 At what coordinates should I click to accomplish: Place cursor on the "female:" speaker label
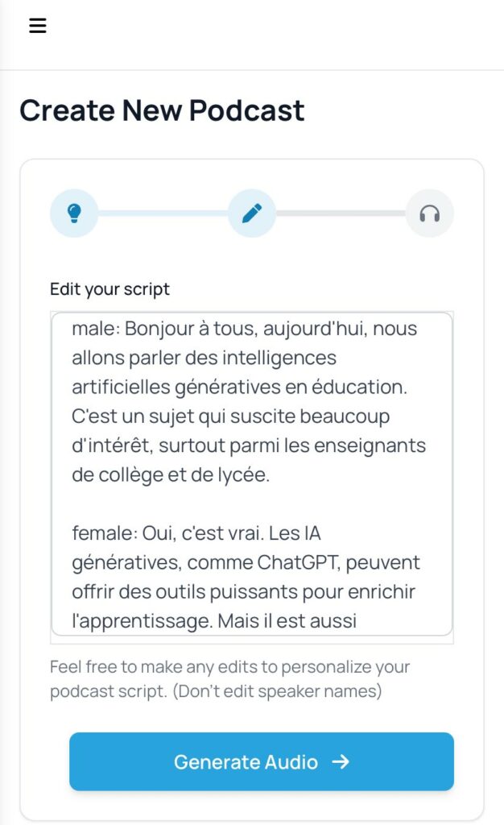point(104,533)
